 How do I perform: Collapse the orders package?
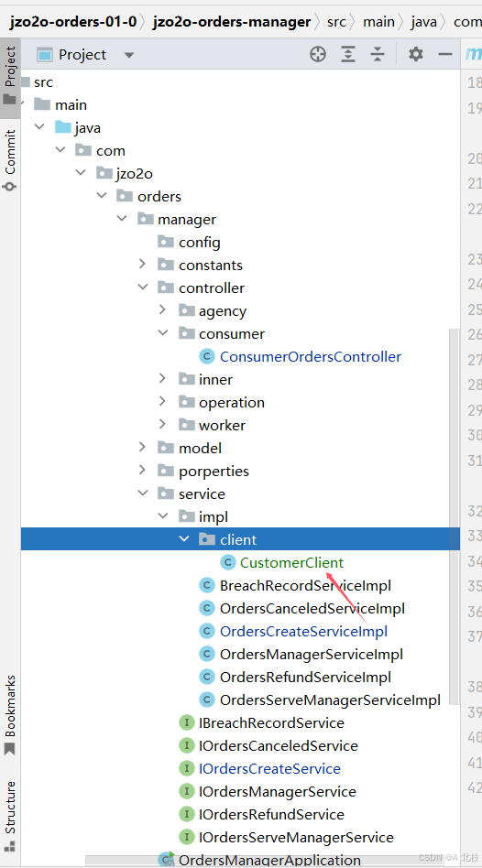coord(102,195)
